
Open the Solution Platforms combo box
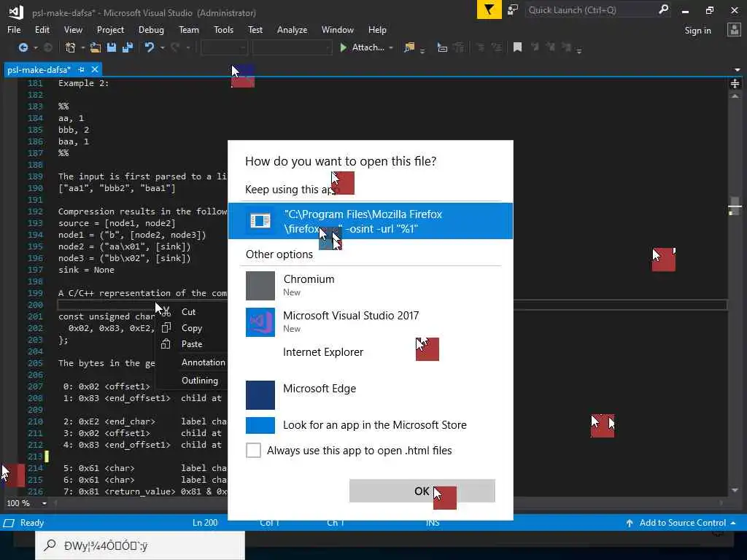click(x=292, y=47)
